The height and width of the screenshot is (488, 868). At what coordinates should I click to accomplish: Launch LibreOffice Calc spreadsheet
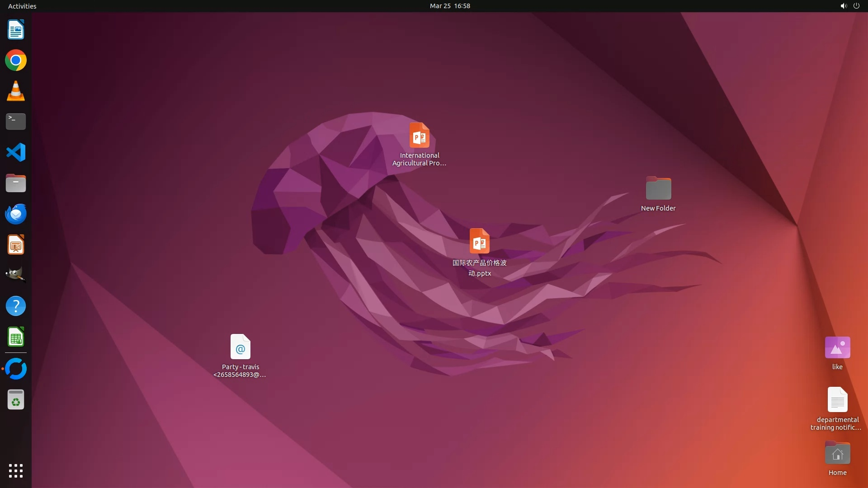tap(16, 337)
